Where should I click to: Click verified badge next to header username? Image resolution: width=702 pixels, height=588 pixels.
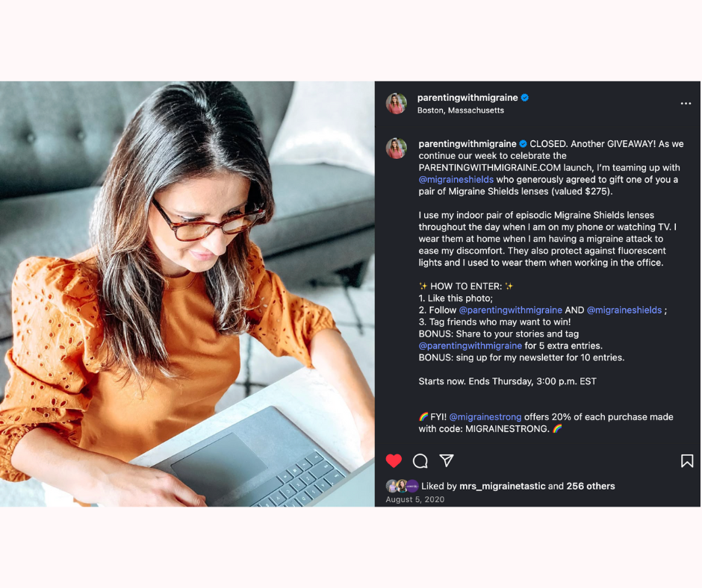pyautogui.click(x=525, y=98)
